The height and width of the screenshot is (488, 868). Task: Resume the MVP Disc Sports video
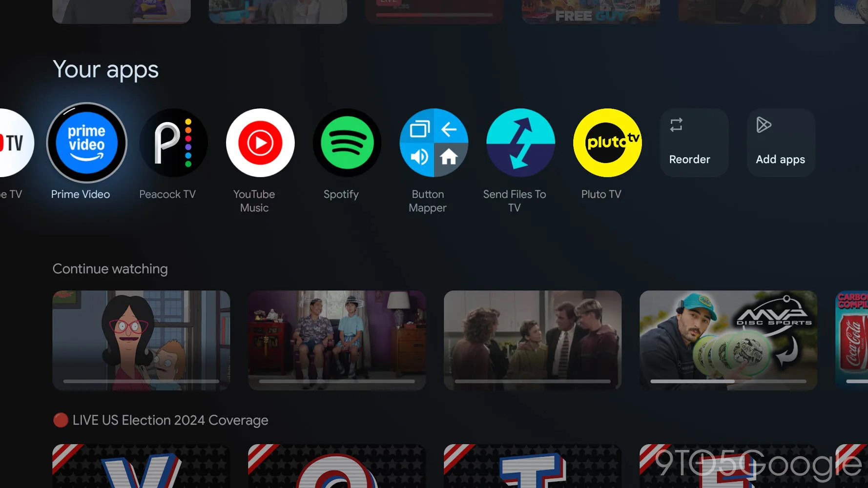pos(728,340)
